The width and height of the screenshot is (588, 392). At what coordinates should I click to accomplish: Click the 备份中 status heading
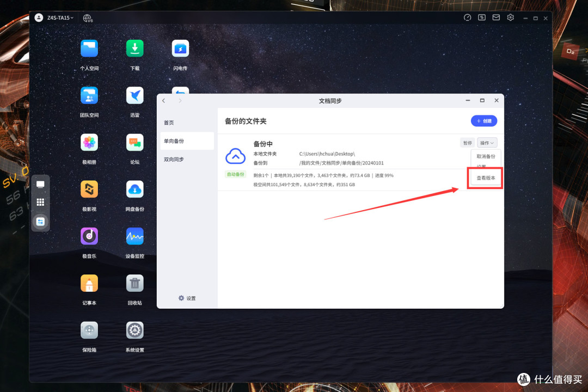point(263,144)
